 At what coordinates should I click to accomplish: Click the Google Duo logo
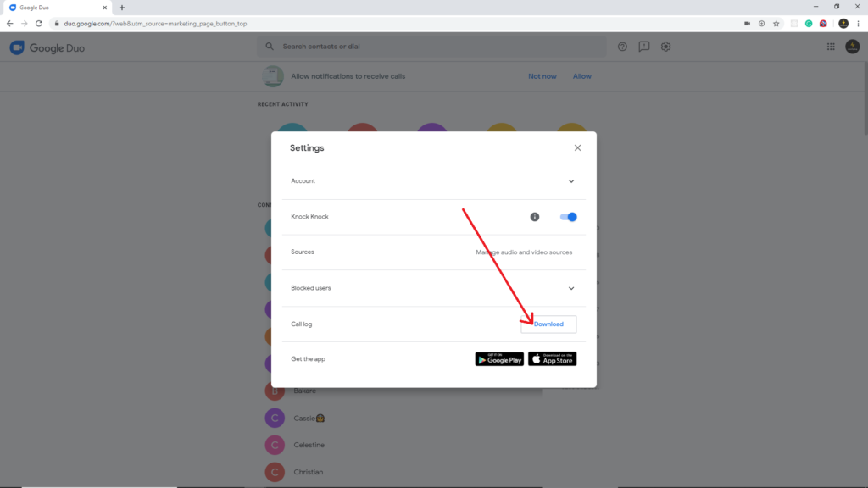tap(47, 48)
